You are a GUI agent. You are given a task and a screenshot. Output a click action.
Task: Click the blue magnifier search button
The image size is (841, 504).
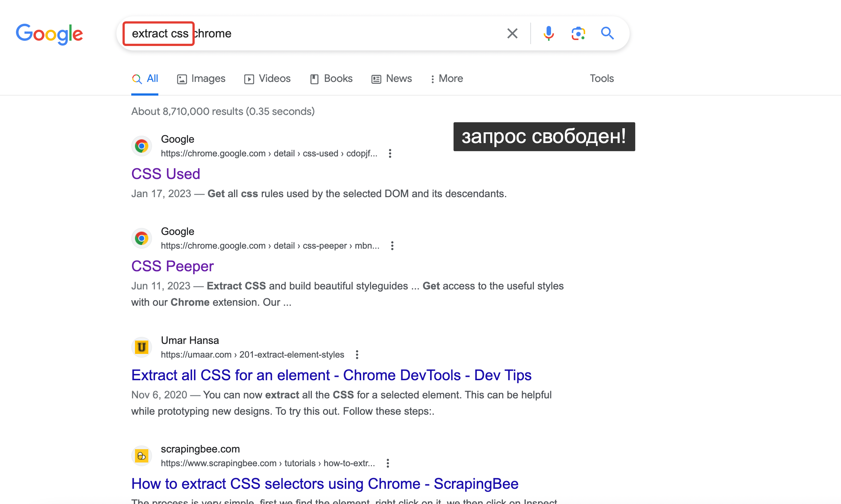tap(607, 33)
